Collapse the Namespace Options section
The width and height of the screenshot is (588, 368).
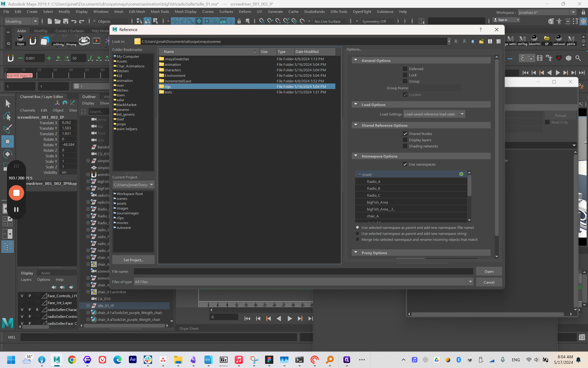pyautogui.click(x=356, y=156)
